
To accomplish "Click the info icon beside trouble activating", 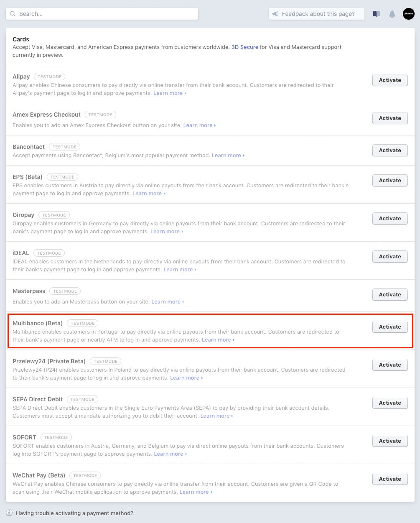I will point(9,513).
